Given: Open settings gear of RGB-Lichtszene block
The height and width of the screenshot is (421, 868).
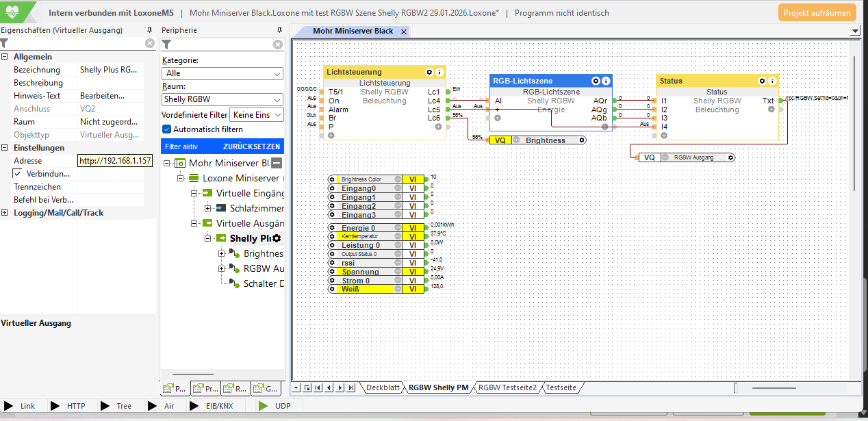Looking at the screenshot, I should point(596,81).
